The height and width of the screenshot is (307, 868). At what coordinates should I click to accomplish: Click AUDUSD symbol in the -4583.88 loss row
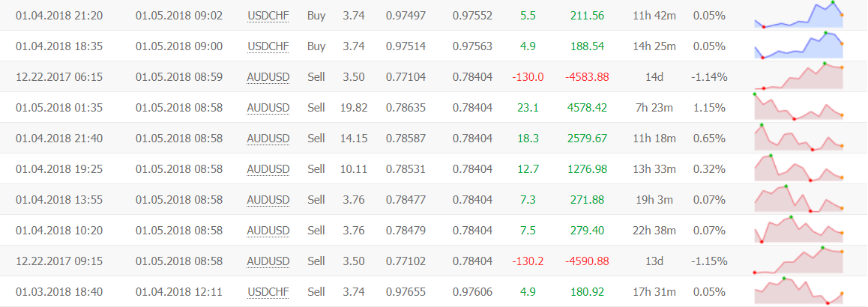268,77
